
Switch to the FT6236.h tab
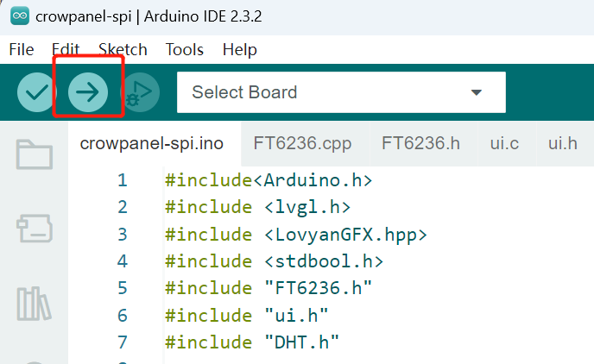(x=420, y=143)
